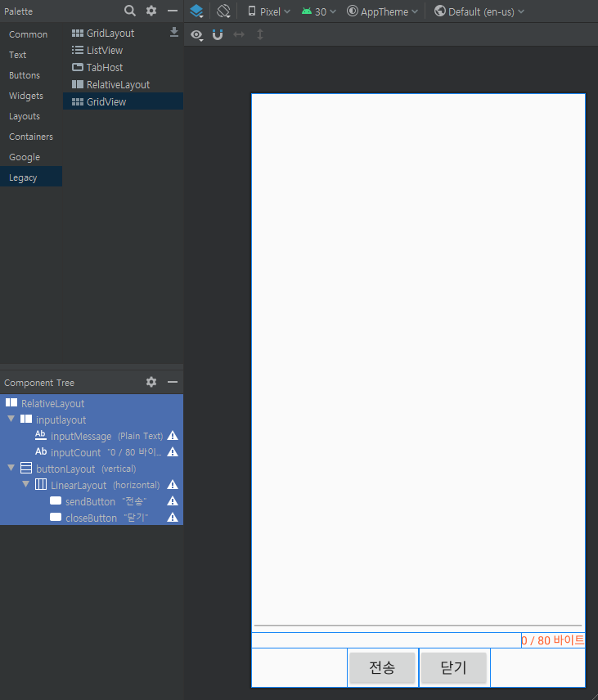Pick RelativeLayout from the palette list

pos(123,85)
